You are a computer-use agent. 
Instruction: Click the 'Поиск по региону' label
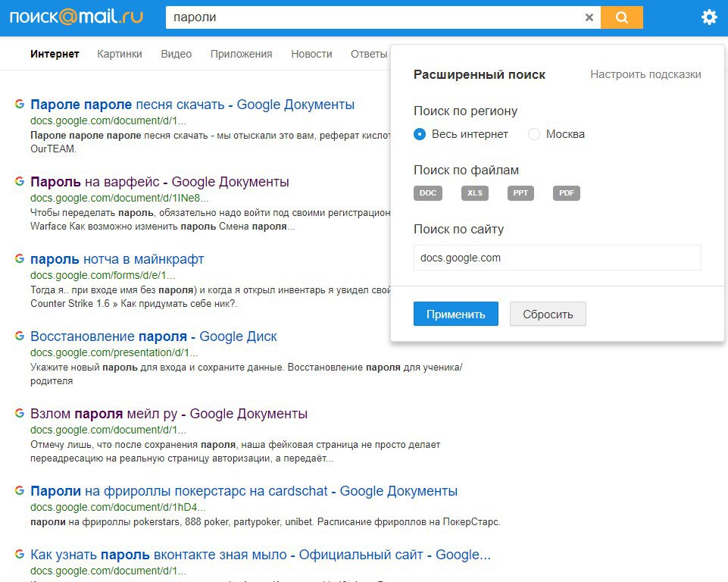click(465, 111)
